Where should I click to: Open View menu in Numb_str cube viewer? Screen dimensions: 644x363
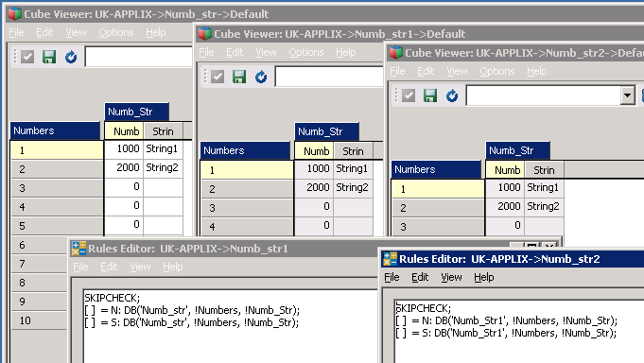(76, 32)
